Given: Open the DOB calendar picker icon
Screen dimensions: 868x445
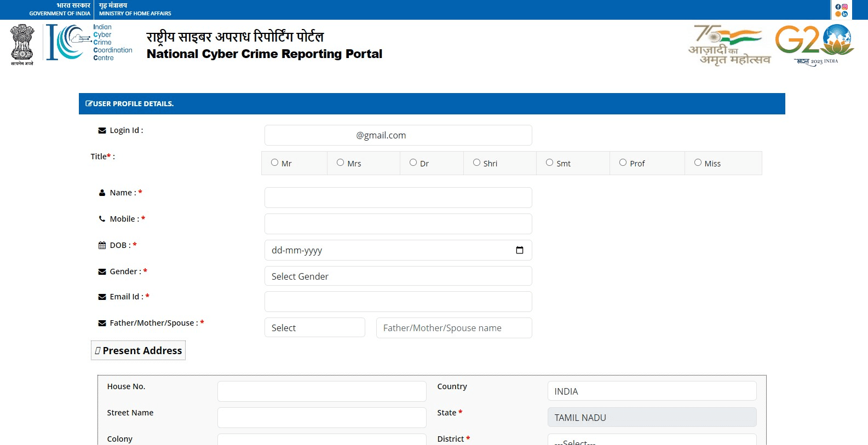Looking at the screenshot, I should point(520,250).
